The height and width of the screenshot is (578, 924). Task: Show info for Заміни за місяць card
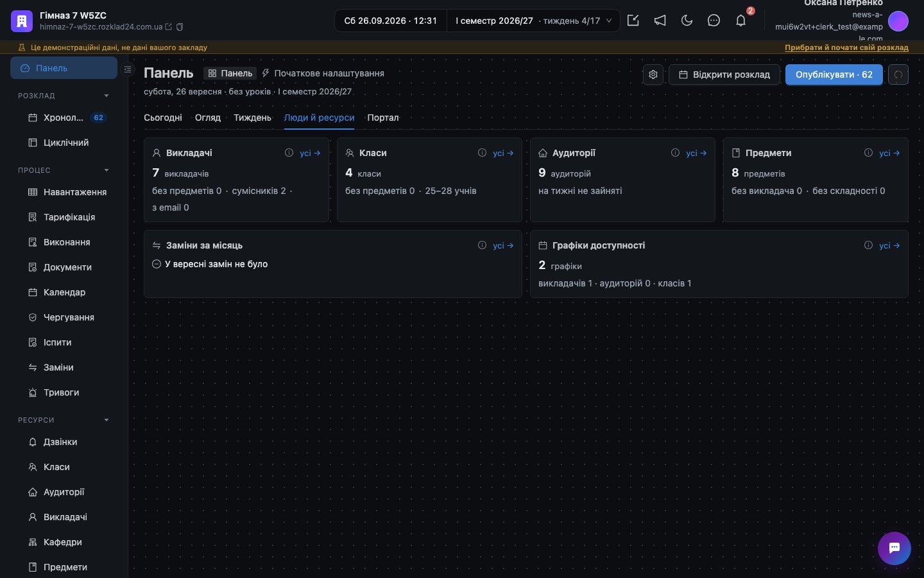click(x=482, y=245)
